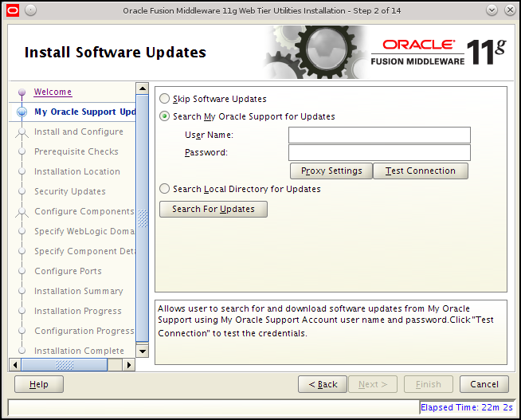This screenshot has width=521, height=420.
Task: Click the Search For Updates button
Action: point(213,209)
